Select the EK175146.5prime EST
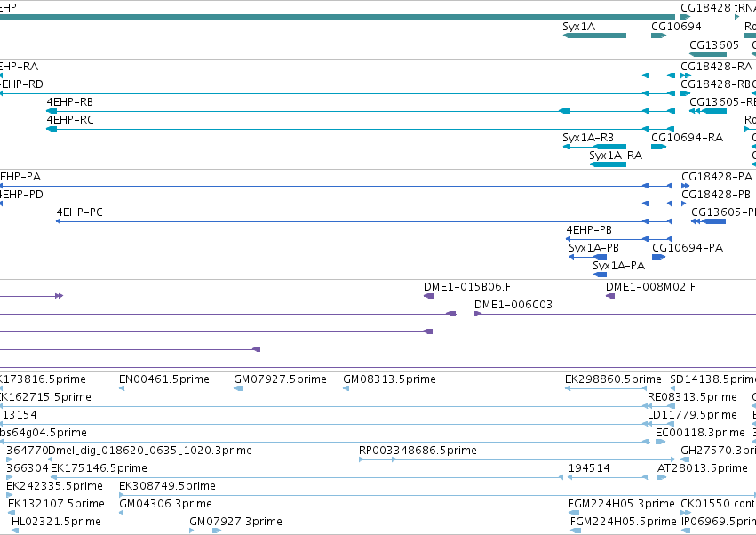Screen dimensions: 756x535 point(306,478)
